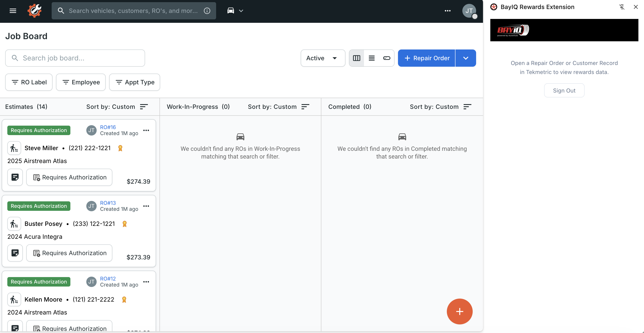Screen dimensions: 644x333
Task: Click the $273.39 total on RO#13
Action: (138, 257)
